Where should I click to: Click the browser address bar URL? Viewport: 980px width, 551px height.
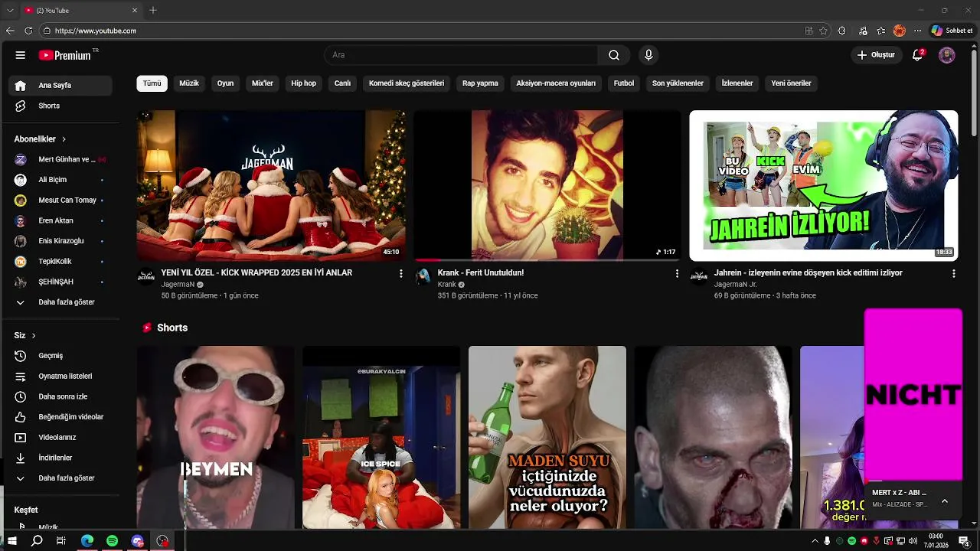click(96, 31)
